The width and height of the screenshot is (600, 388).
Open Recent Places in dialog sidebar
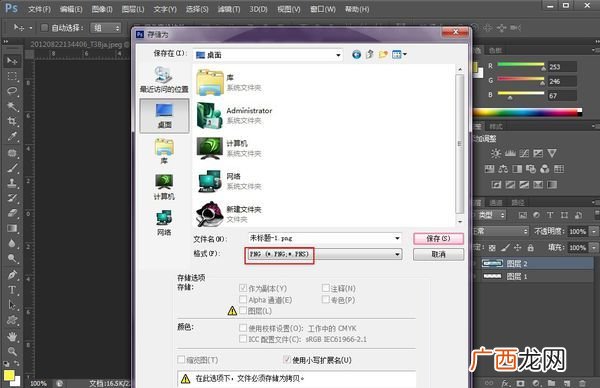pyautogui.click(x=164, y=80)
